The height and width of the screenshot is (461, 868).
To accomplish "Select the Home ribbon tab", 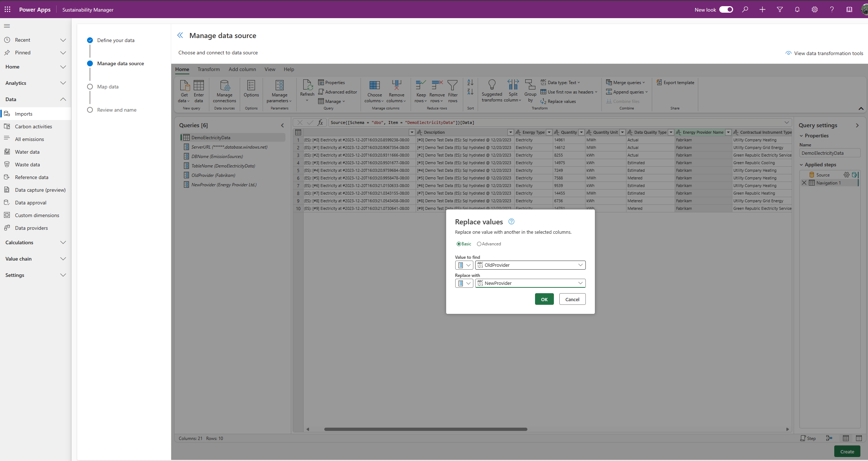I will tap(182, 69).
